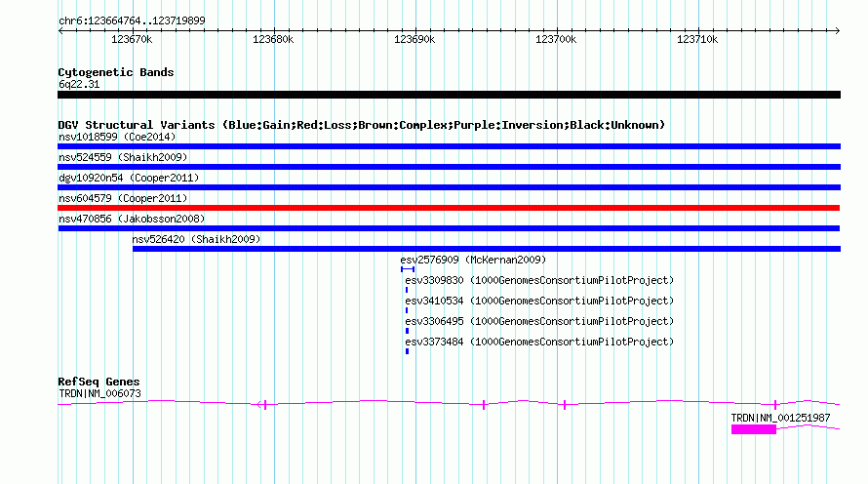Click the nsv524559 (Shaikh2009) label
Viewport: 868px width, 484px height.
[x=123, y=157]
